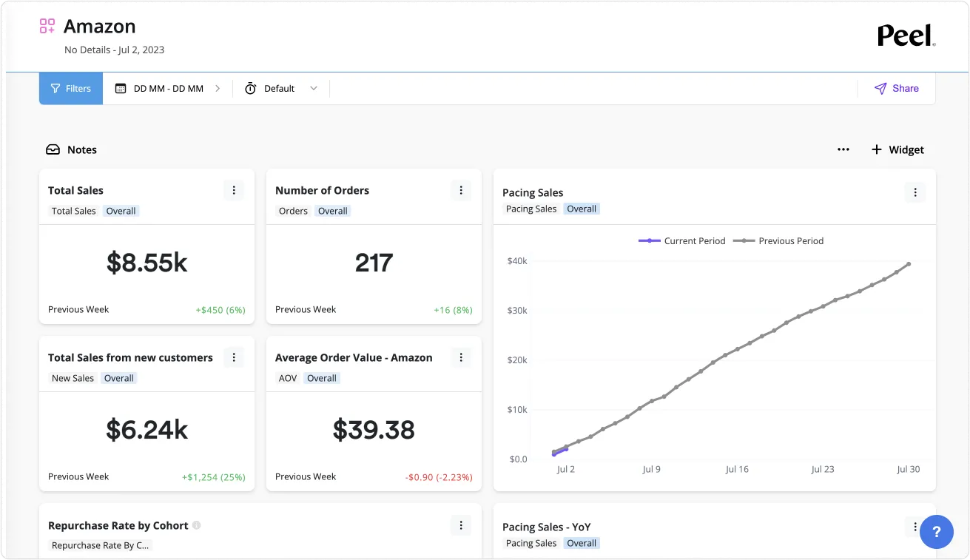The image size is (970, 560).
Task: Click the Orders tag
Action: (x=293, y=211)
